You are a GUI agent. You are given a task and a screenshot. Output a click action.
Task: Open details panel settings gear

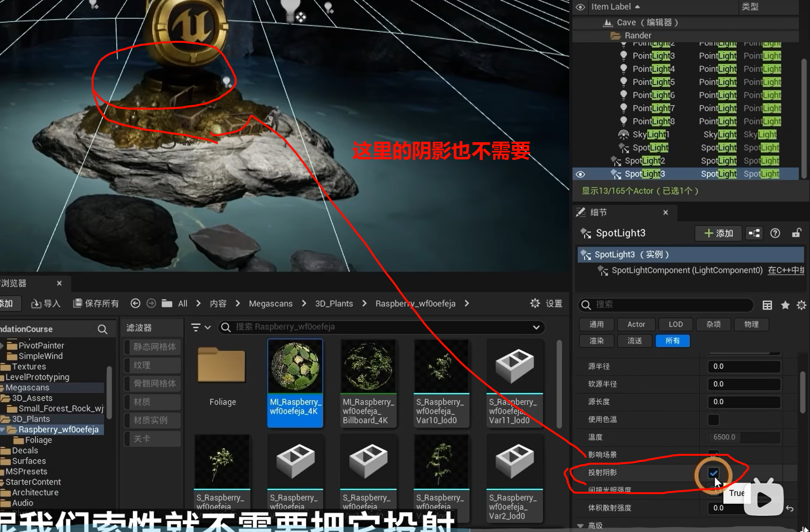(802, 305)
